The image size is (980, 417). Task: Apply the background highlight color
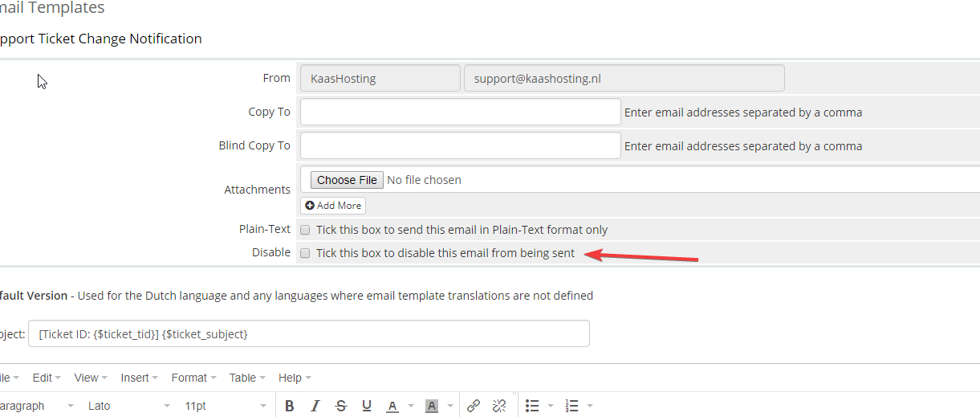[x=432, y=406]
